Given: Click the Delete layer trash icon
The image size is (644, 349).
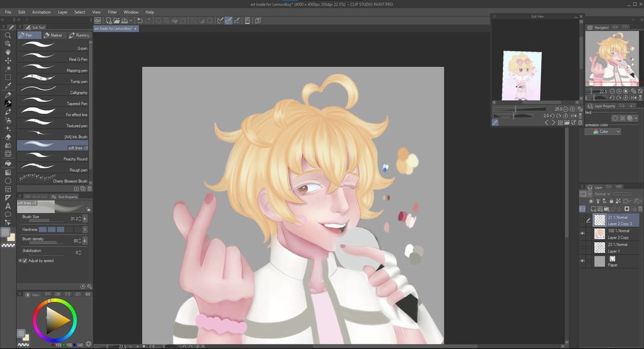Looking at the screenshot, I should click(x=640, y=209).
